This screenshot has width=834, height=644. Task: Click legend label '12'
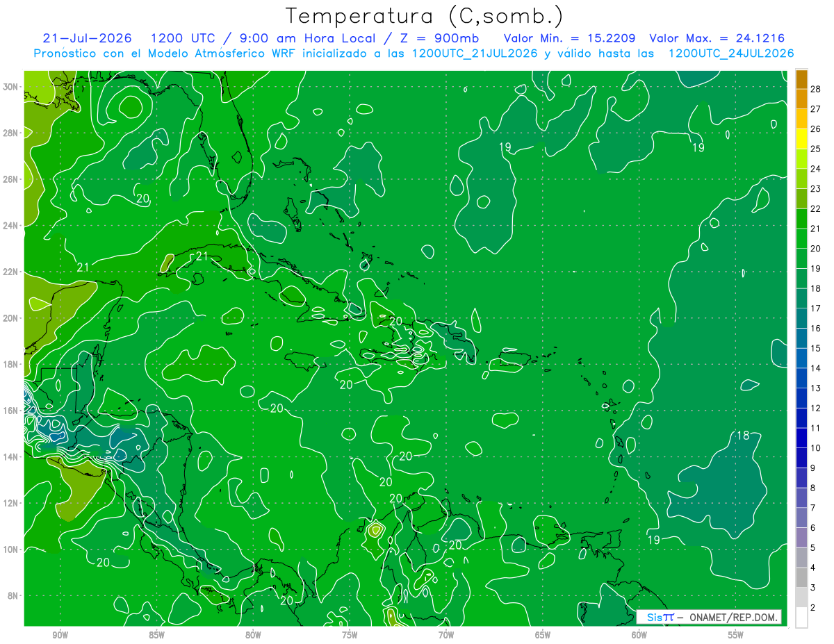click(816, 408)
